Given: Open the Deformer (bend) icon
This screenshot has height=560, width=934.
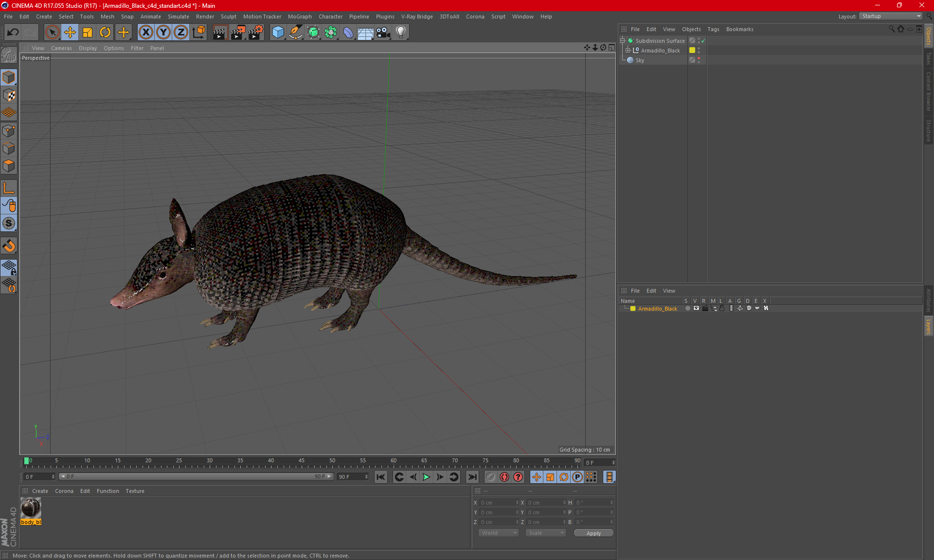Looking at the screenshot, I should (x=348, y=33).
